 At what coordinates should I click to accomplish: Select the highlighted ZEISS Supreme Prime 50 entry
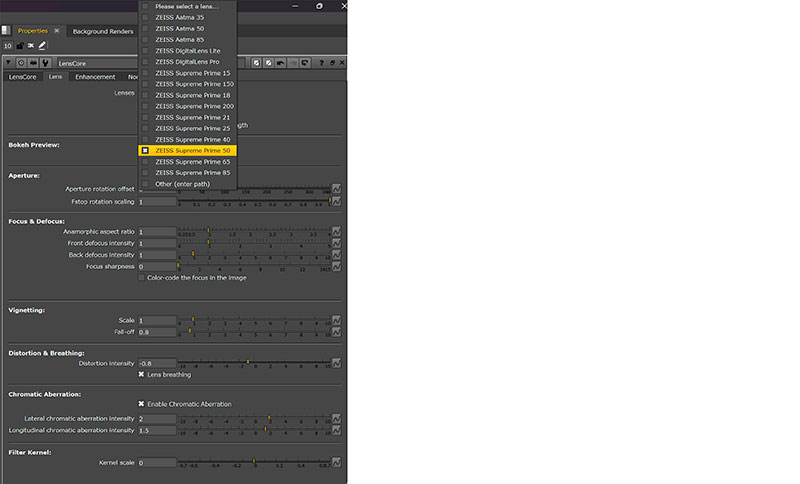tap(187, 150)
